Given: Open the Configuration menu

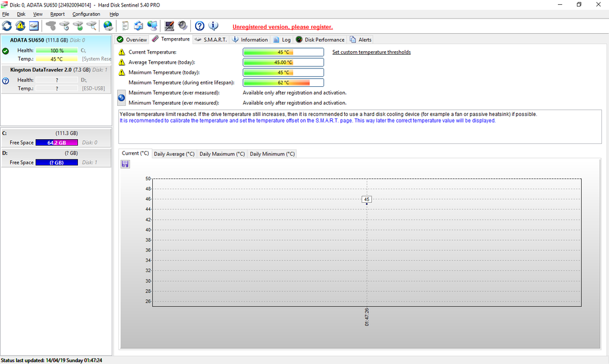Looking at the screenshot, I should (86, 14).
